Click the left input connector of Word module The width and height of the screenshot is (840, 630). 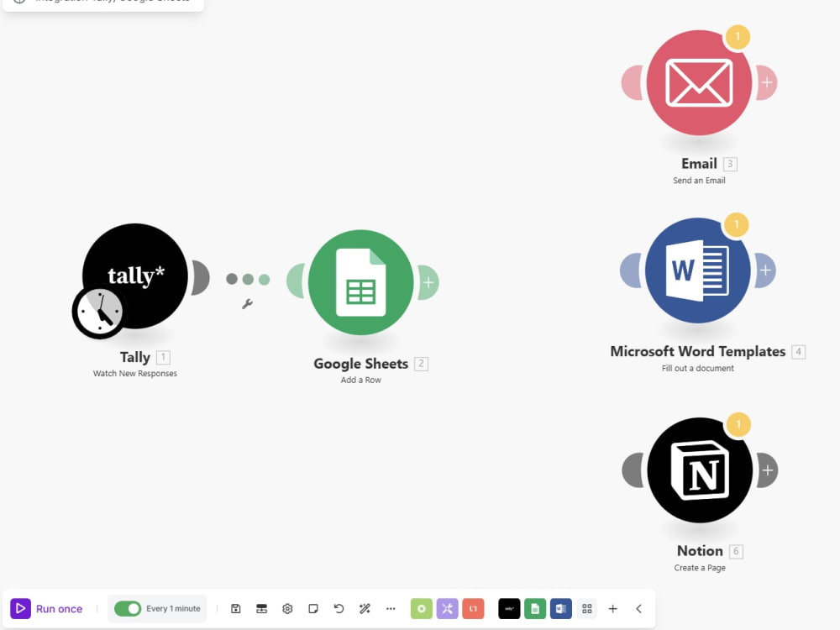pyautogui.click(x=630, y=270)
